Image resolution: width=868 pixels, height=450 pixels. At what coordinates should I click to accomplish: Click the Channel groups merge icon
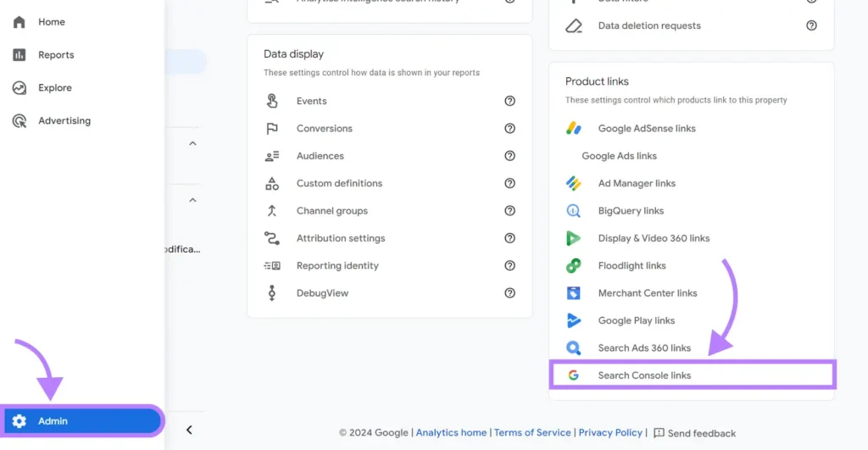coord(272,211)
